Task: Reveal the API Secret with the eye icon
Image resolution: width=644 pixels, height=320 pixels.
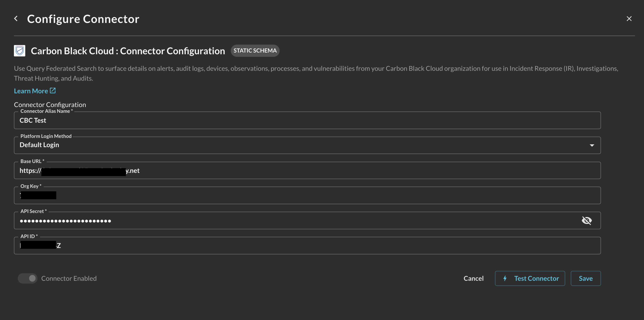Action: [x=586, y=221]
